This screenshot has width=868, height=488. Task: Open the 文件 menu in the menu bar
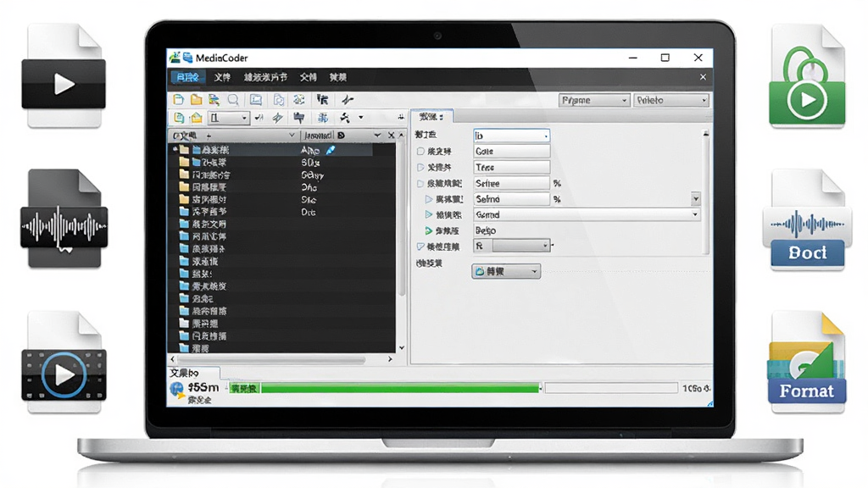222,77
